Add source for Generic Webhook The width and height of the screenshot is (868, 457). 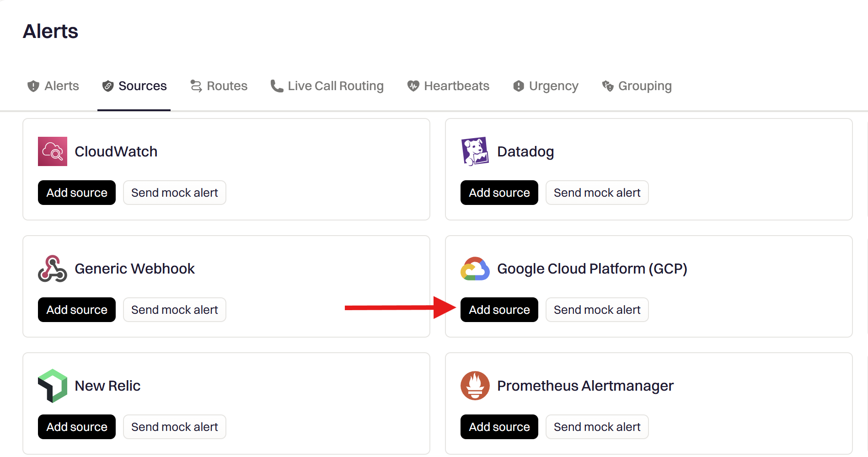click(x=77, y=310)
